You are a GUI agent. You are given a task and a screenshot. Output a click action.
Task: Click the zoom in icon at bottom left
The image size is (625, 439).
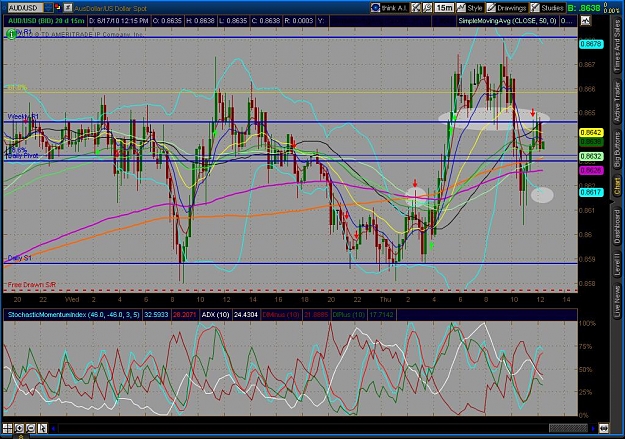point(19,428)
